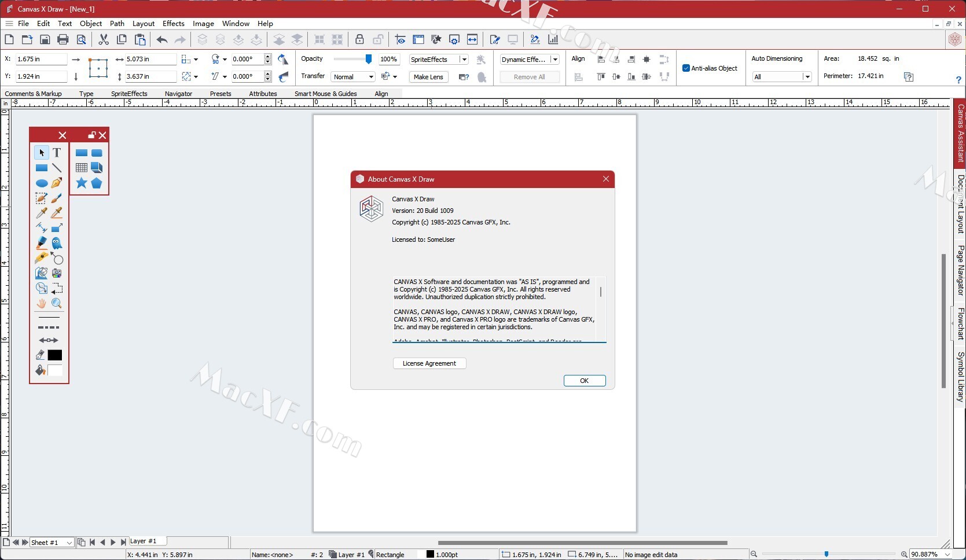Choose the Rounded rectangle shape
Image resolution: width=966 pixels, height=560 pixels.
tap(97, 153)
